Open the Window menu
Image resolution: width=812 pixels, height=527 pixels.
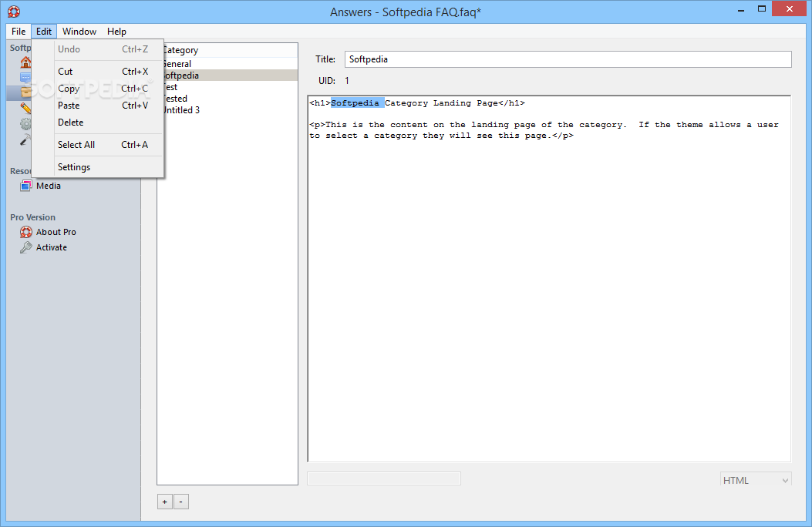79,32
